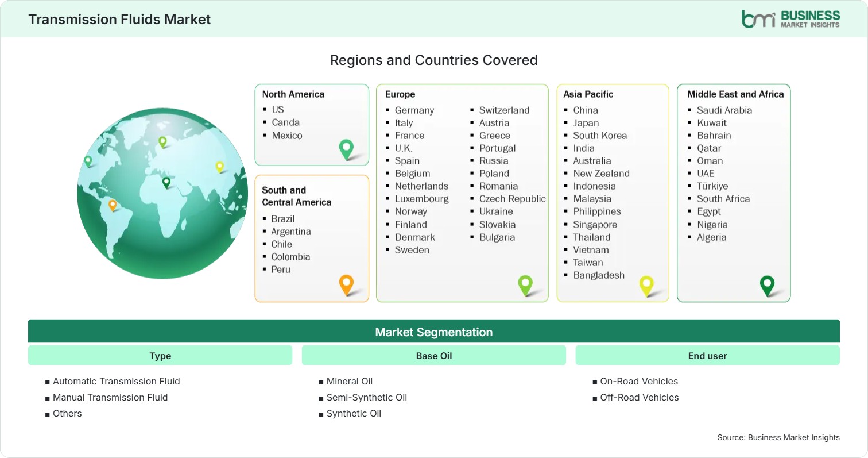Click Colombia in country list

290,257
